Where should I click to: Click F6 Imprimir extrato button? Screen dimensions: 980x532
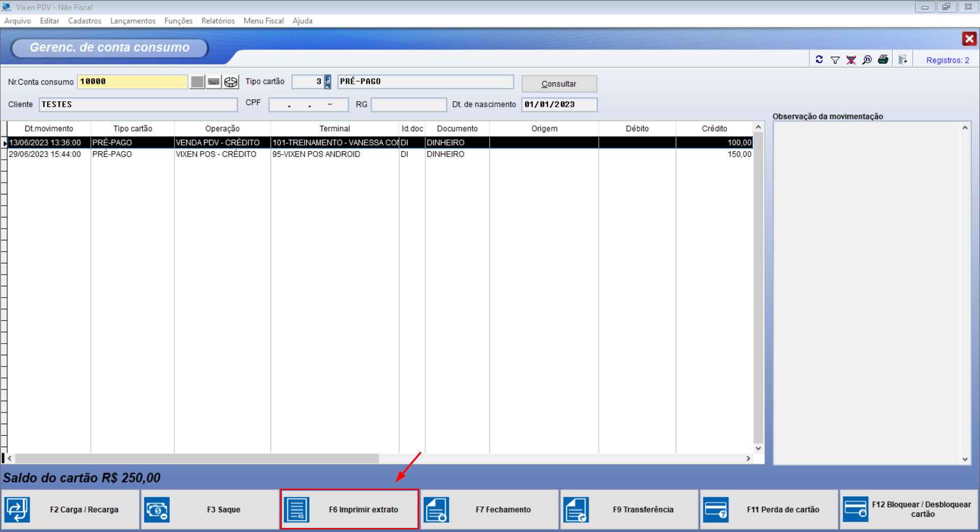pyautogui.click(x=350, y=510)
